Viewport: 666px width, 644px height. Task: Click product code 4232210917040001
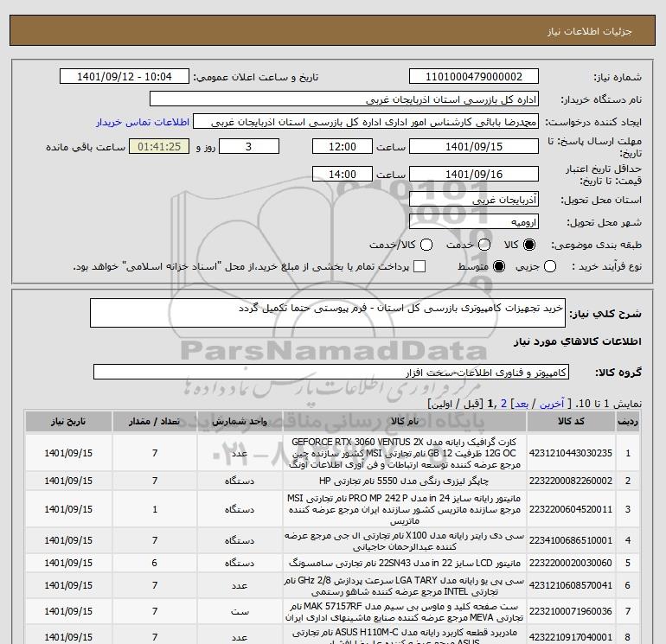click(571, 637)
